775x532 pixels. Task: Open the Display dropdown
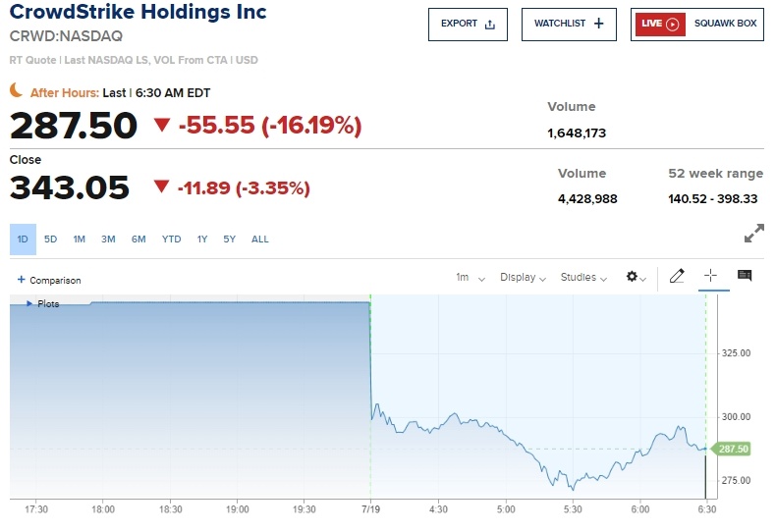(523, 278)
